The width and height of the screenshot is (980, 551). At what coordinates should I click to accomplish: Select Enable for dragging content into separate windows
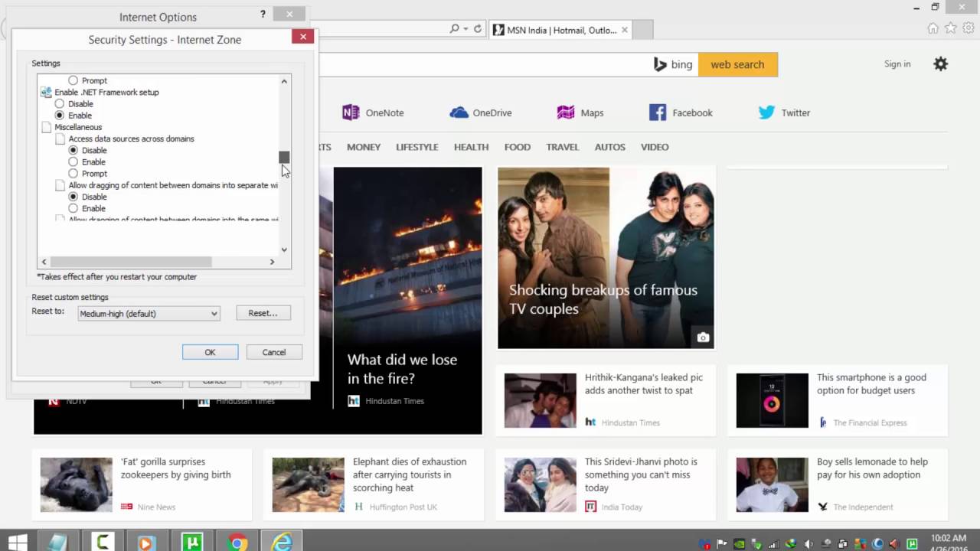point(73,208)
